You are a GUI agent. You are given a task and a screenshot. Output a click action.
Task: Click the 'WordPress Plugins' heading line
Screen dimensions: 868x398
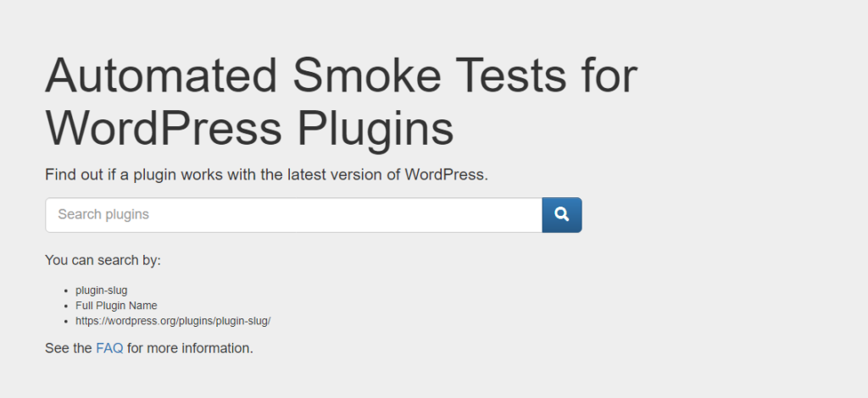(249, 128)
